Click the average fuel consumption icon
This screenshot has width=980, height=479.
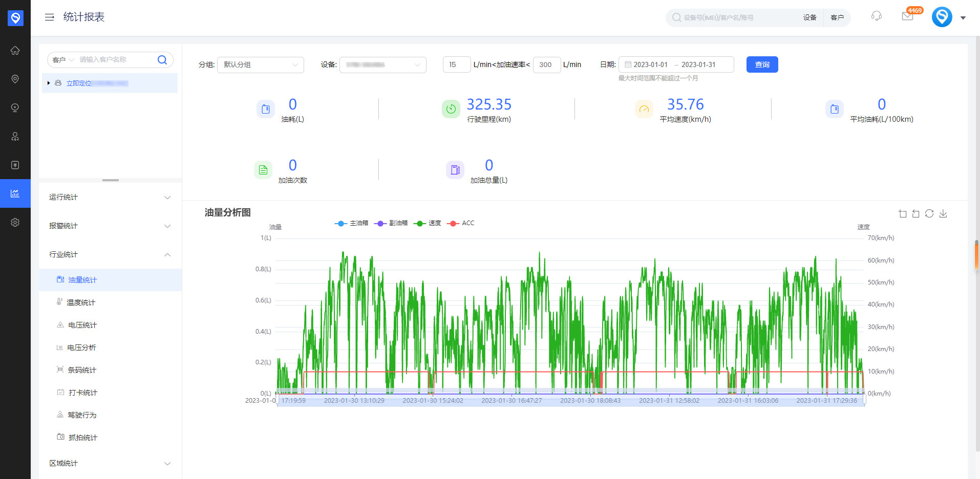pos(835,109)
